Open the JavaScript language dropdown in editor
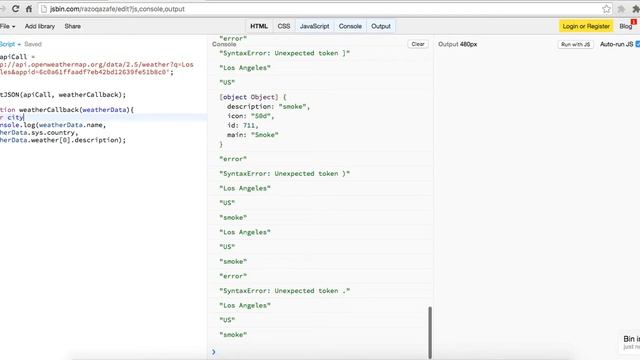The width and height of the screenshot is (640, 360). [10, 44]
